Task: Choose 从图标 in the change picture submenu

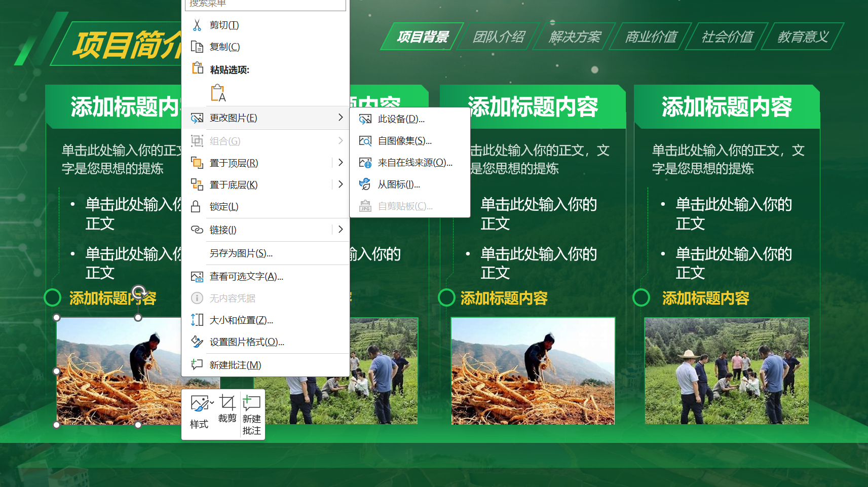Action: 398,184
